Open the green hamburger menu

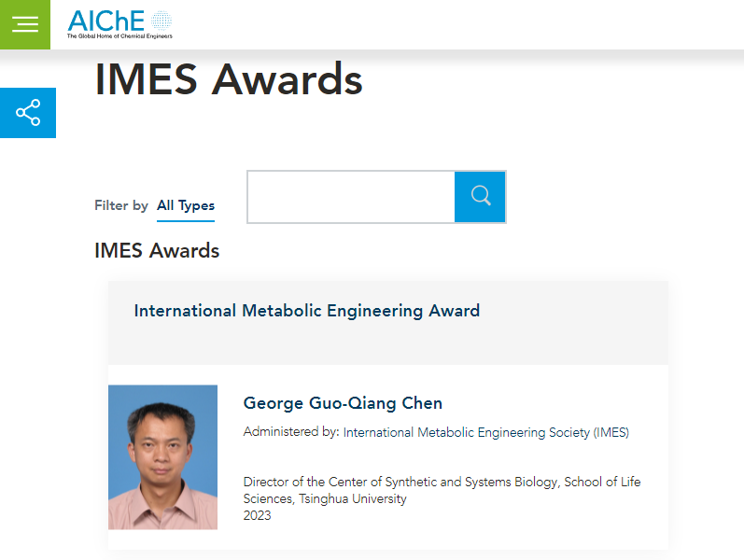coord(25,24)
